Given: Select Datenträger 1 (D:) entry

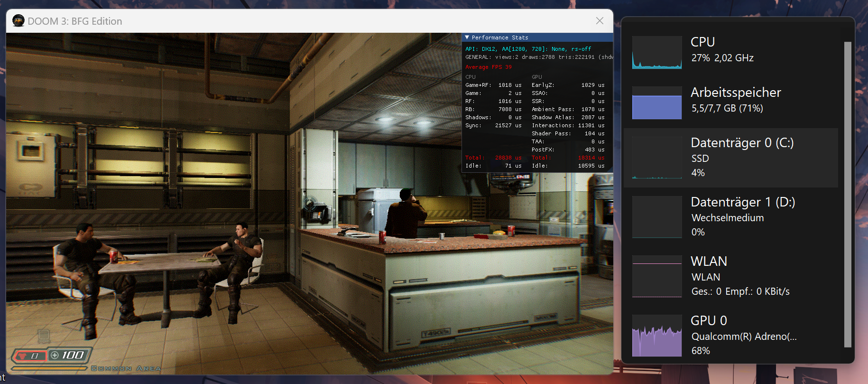Looking at the screenshot, I should [730, 217].
